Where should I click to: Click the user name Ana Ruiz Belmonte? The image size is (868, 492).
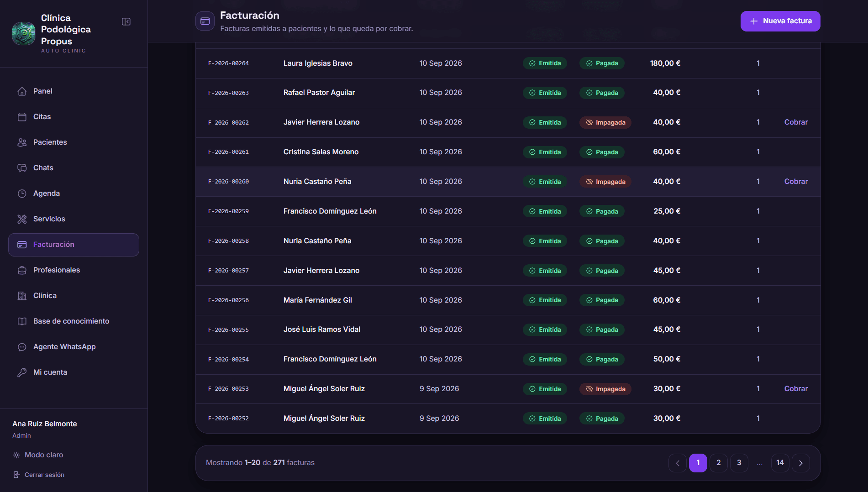(45, 424)
